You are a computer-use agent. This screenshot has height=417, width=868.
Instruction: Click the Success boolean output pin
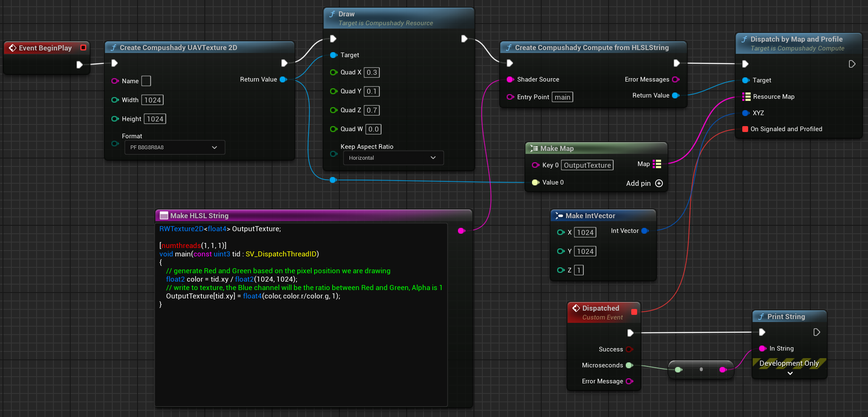(x=629, y=349)
